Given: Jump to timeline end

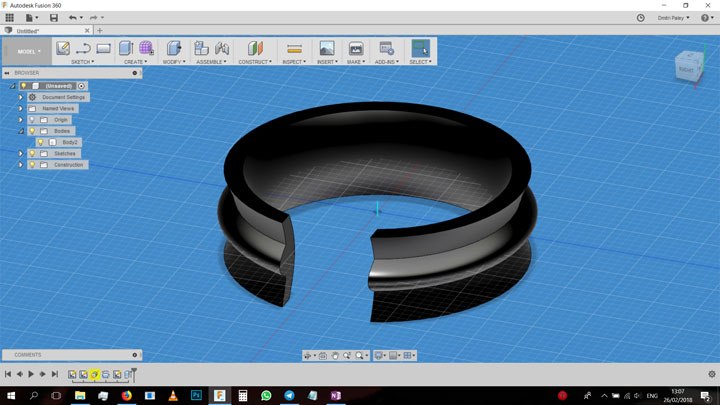Looking at the screenshot, I should (x=55, y=374).
